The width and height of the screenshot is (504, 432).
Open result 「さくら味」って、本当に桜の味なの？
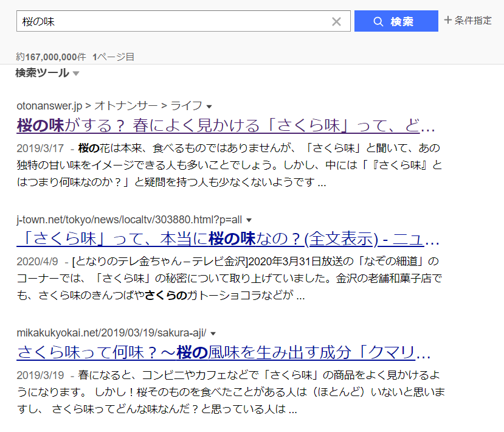tap(227, 239)
